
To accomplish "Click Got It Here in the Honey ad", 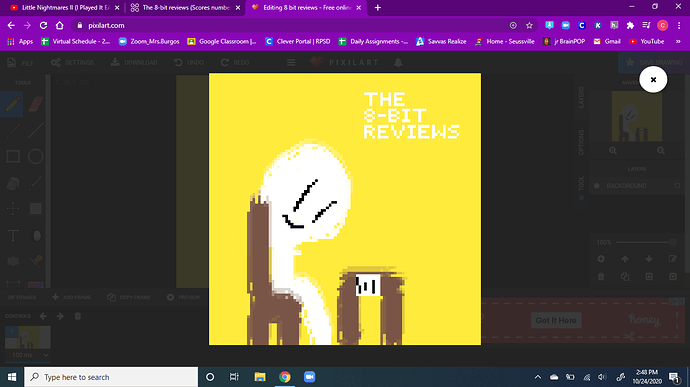I will tap(556, 320).
